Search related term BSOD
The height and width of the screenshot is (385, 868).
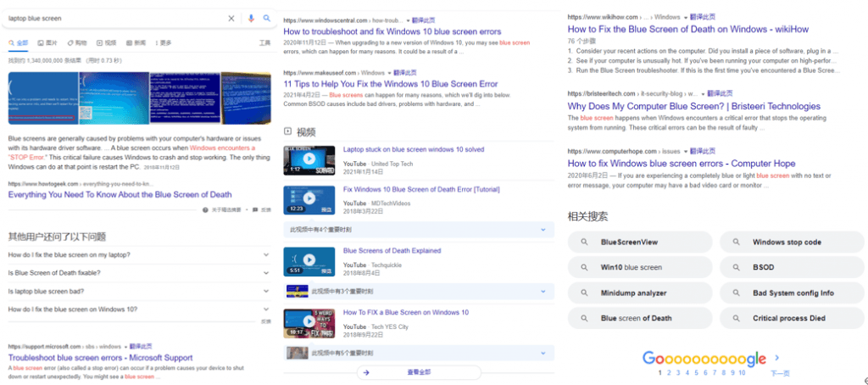tap(792, 267)
